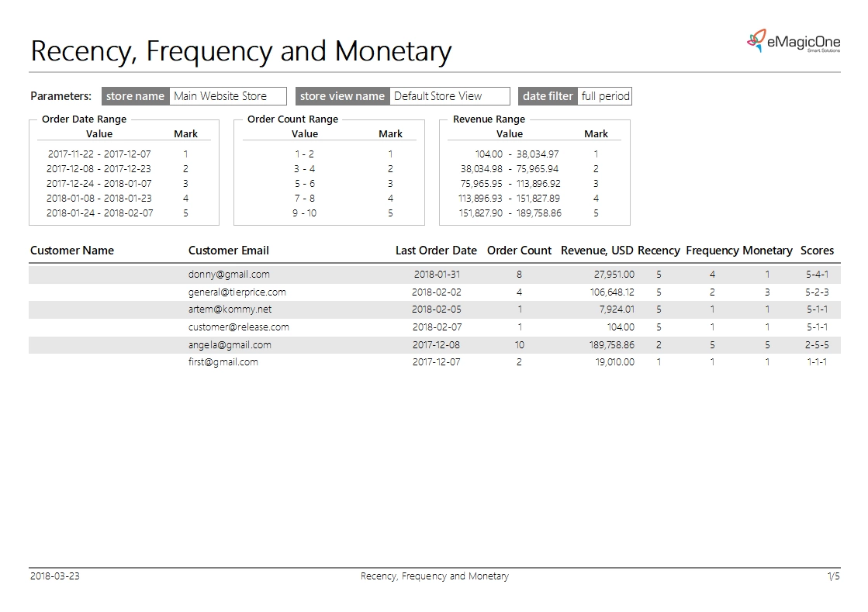Click the eMagicOne logo

pyautogui.click(x=794, y=41)
